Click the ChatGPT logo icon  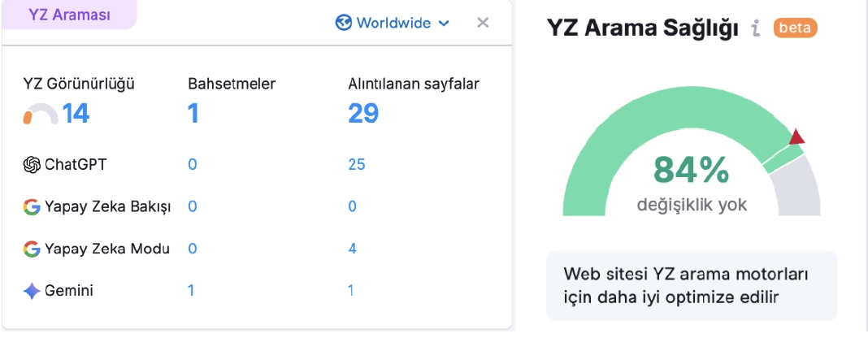coord(32,165)
